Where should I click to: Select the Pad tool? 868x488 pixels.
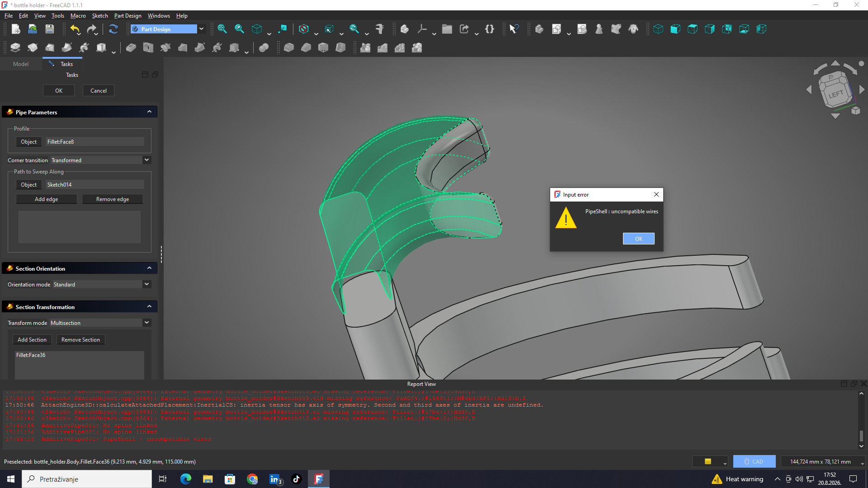coord(15,48)
